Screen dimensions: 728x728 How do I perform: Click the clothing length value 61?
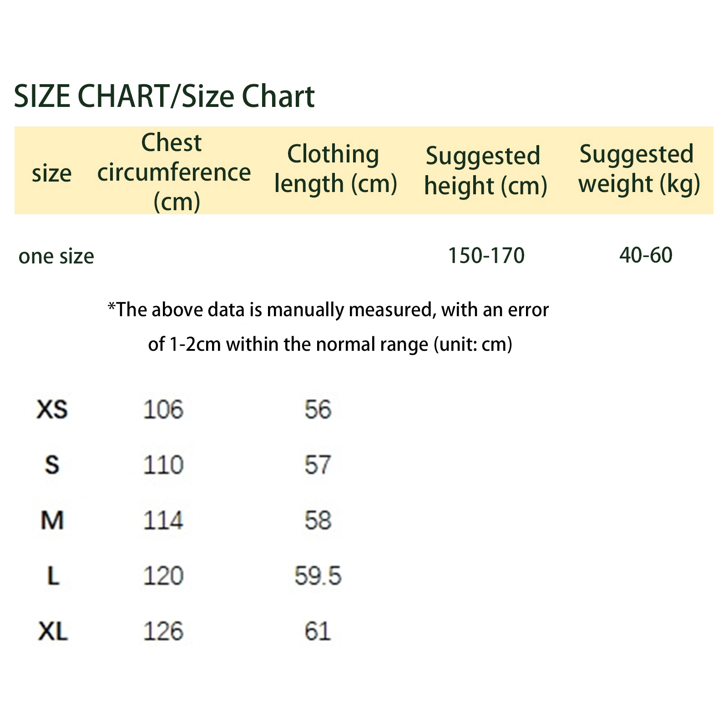tap(318, 632)
